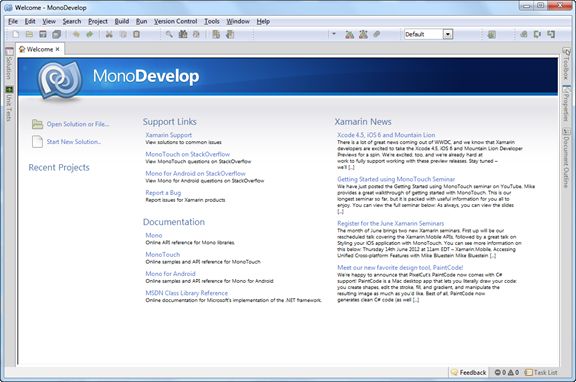Click the warnings count icon in status bar
Viewport: 576px width, 382px height.
point(511,372)
